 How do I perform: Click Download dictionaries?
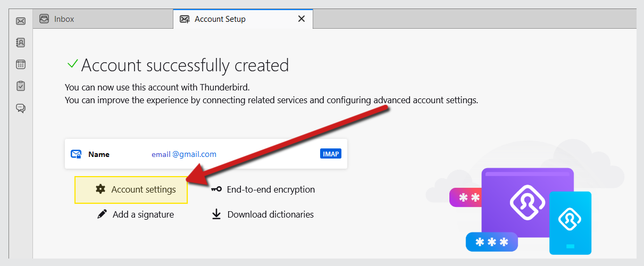point(263,214)
